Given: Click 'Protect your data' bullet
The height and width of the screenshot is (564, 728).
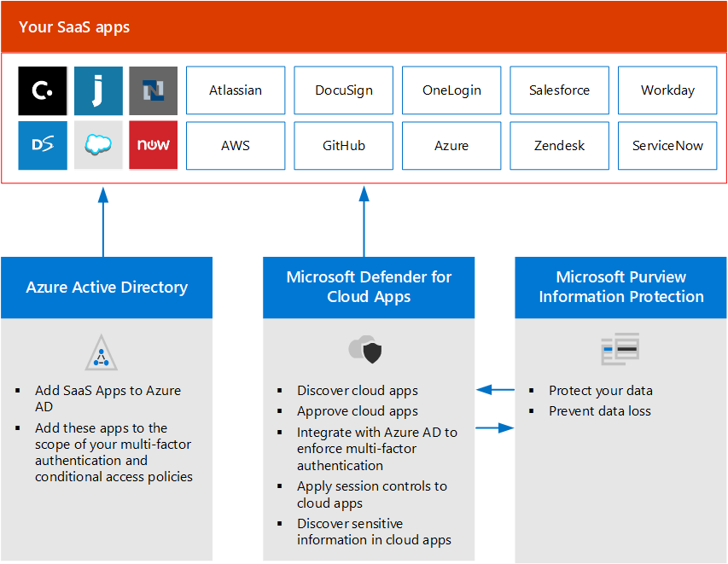Looking at the screenshot, I should (601, 391).
